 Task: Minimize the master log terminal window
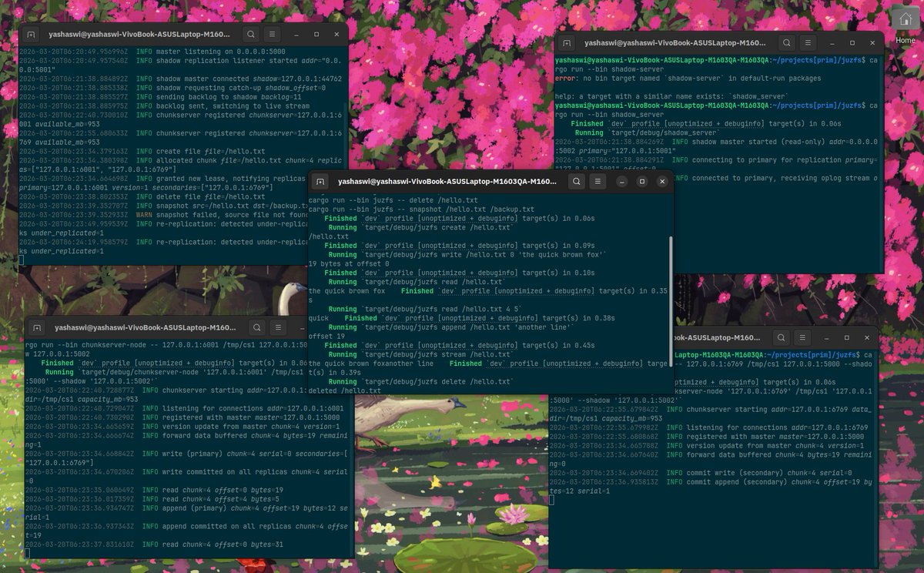(x=296, y=35)
